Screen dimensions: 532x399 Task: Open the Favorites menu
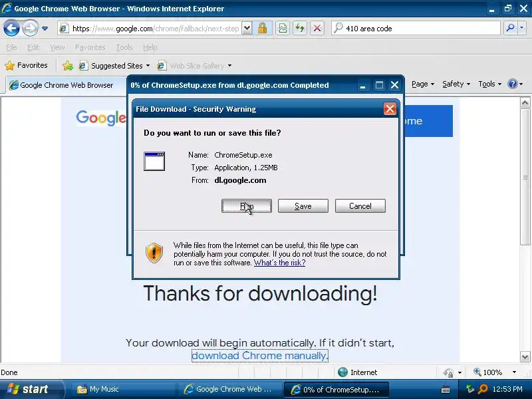tap(90, 47)
